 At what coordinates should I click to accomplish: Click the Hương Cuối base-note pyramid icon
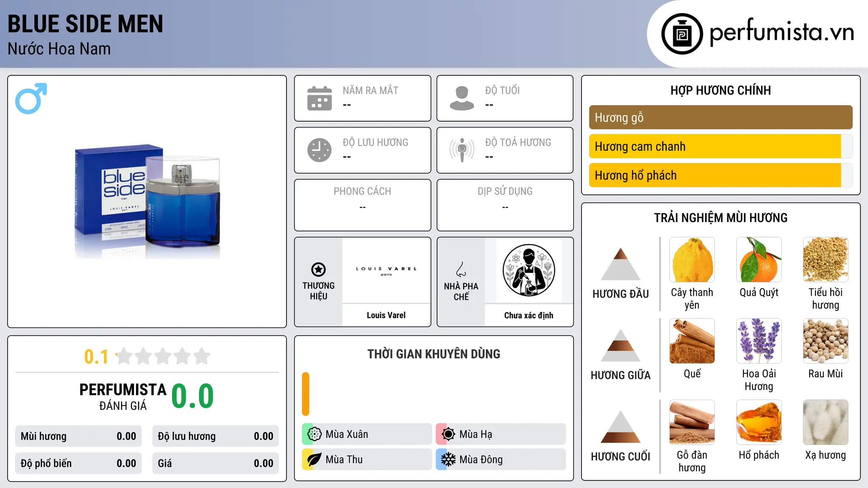(620, 427)
